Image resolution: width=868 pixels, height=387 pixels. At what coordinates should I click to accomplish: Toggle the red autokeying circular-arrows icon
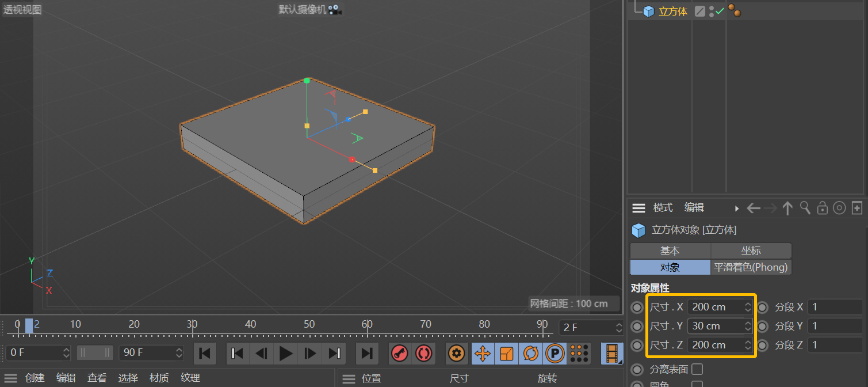[424, 353]
